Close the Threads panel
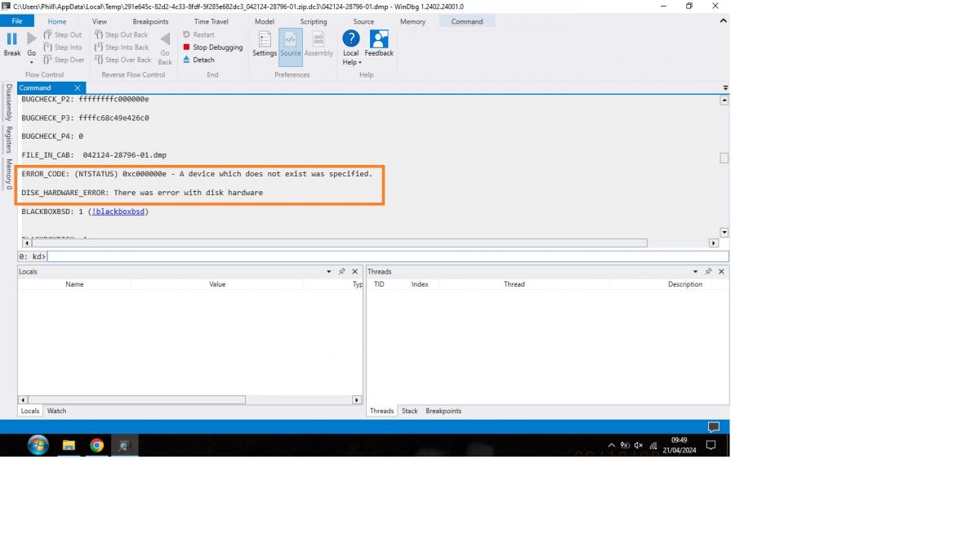This screenshot has height=548, width=980. click(x=721, y=272)
